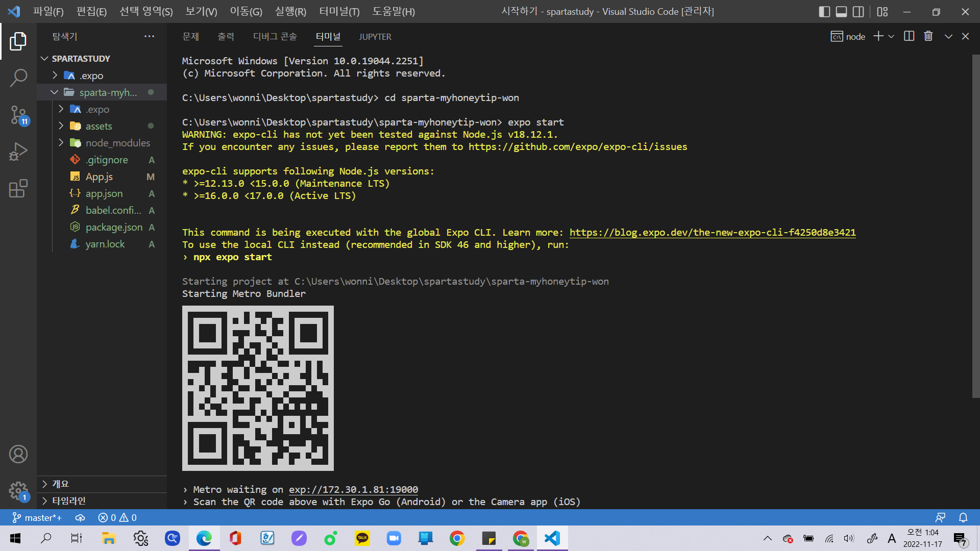Open the package.json file

pyautogui.click(x=102, y=227)
